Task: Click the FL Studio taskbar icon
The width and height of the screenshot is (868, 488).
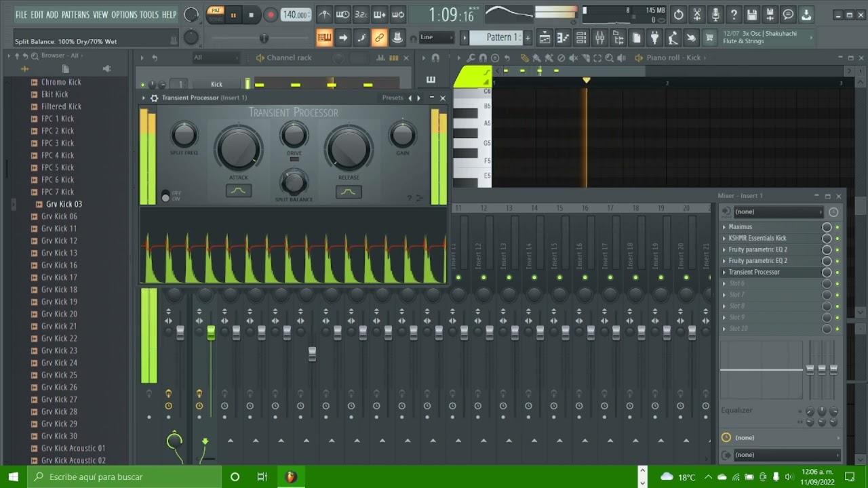Action: pos(291,476)
